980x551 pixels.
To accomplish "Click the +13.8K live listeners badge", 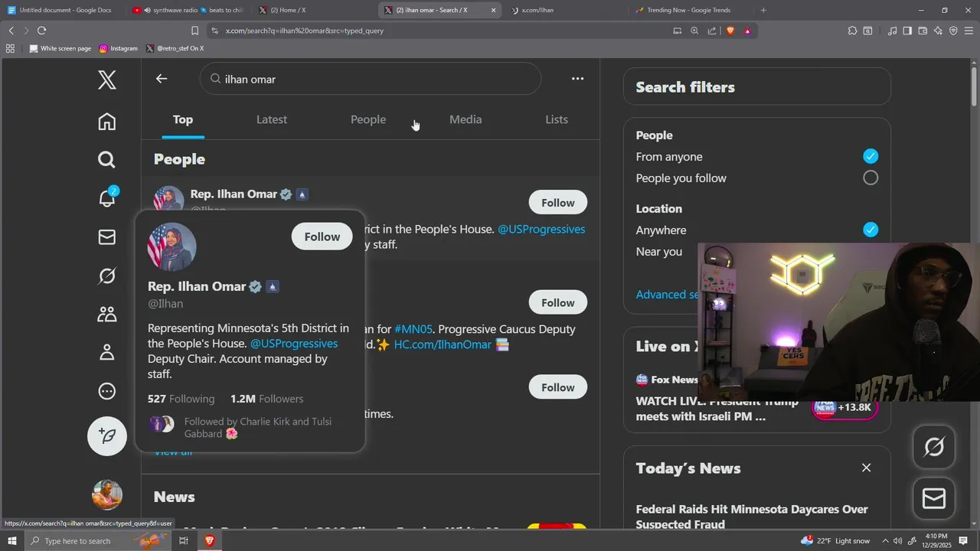I will pos(845,407).
